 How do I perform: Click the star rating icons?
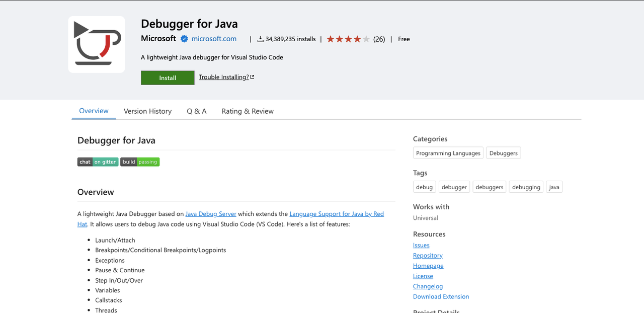point(348,39)
